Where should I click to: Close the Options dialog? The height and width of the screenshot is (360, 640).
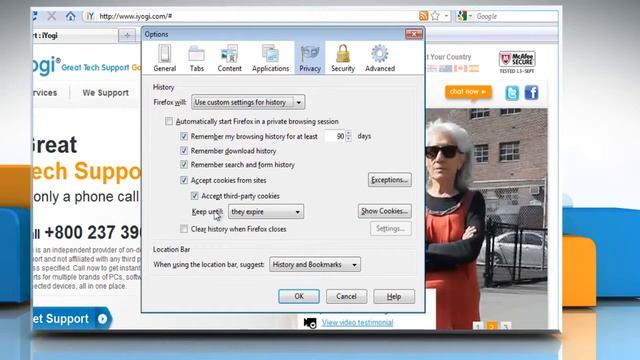coord(413,34)
